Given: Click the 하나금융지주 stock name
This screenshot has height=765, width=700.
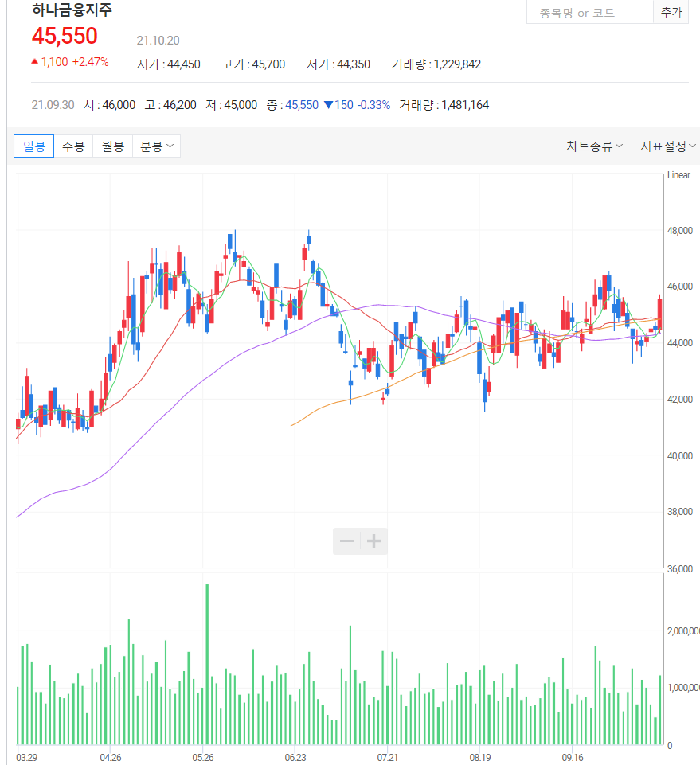Looking at the screenshot, I should (x=72, y=10).
